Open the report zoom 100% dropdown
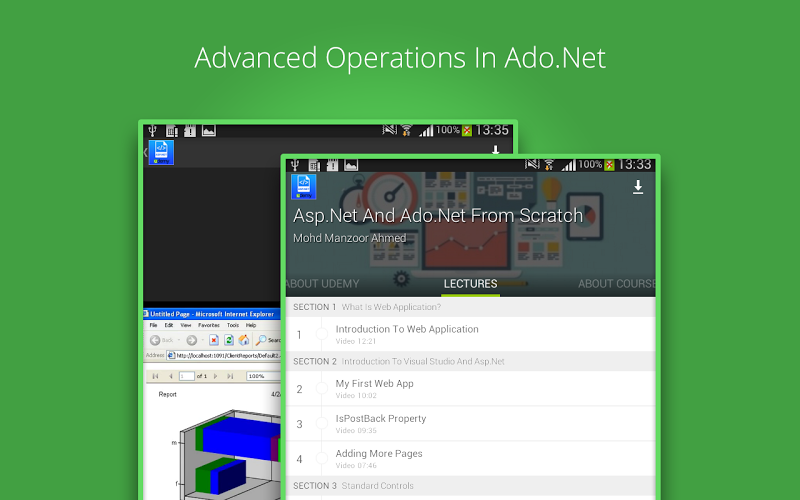This screenshot has height=500, width=800. pos(263,376)
